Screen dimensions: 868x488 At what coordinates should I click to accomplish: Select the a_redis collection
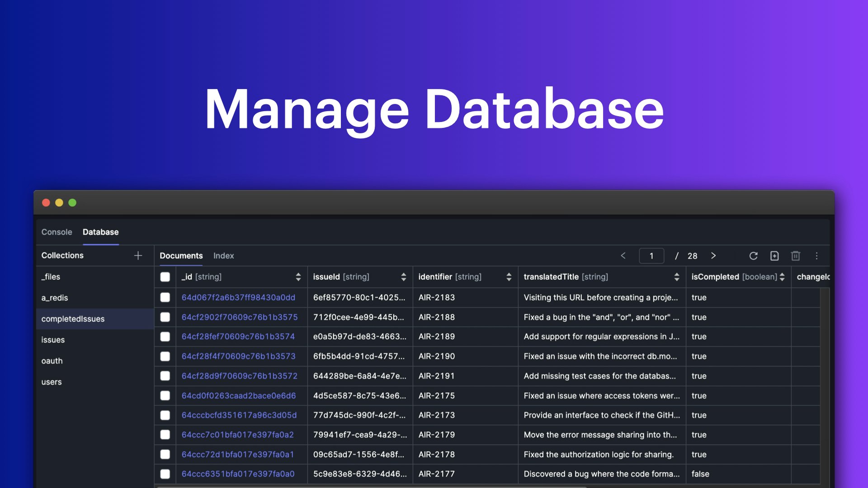(95, 298)
